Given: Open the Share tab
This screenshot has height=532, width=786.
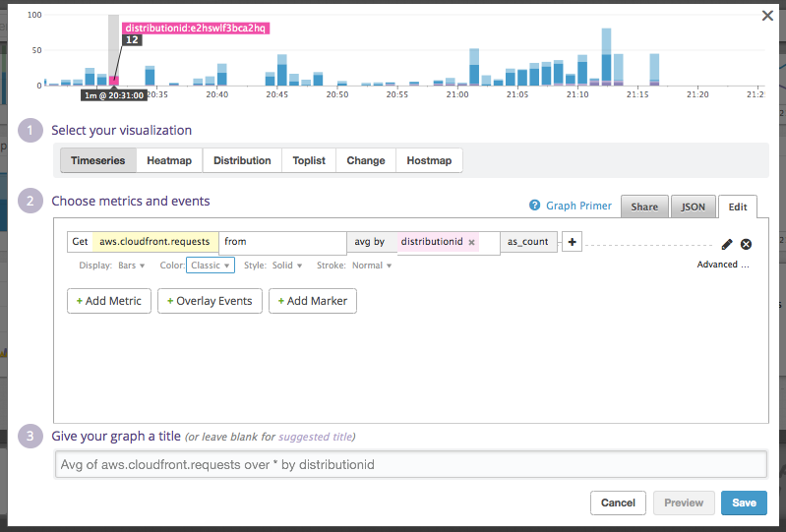Looking at the screenshot, I should pos(644,207).
